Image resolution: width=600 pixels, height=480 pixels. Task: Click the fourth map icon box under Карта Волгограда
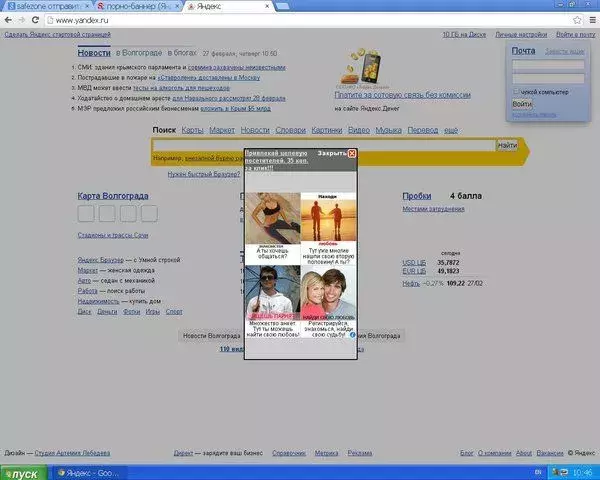(x=149, y=214)
